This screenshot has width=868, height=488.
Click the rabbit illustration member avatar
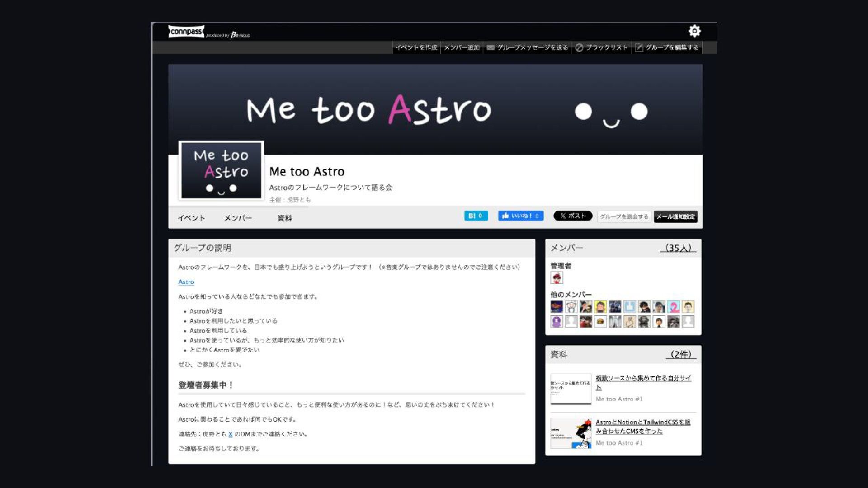coord(630,322)
